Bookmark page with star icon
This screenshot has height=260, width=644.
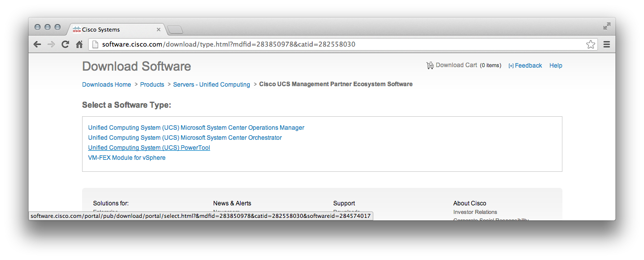point(591,45)
